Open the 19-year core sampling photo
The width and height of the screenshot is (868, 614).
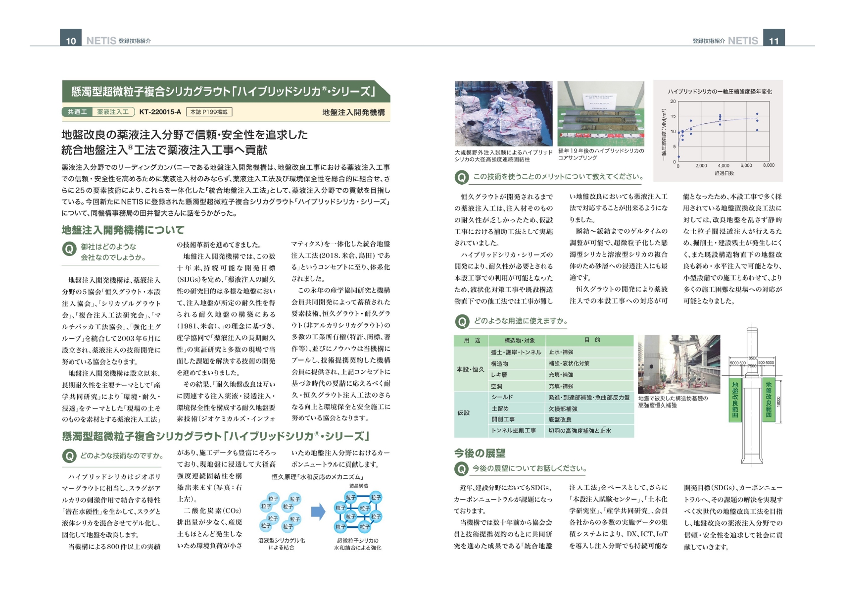click(x=601, y=113)
